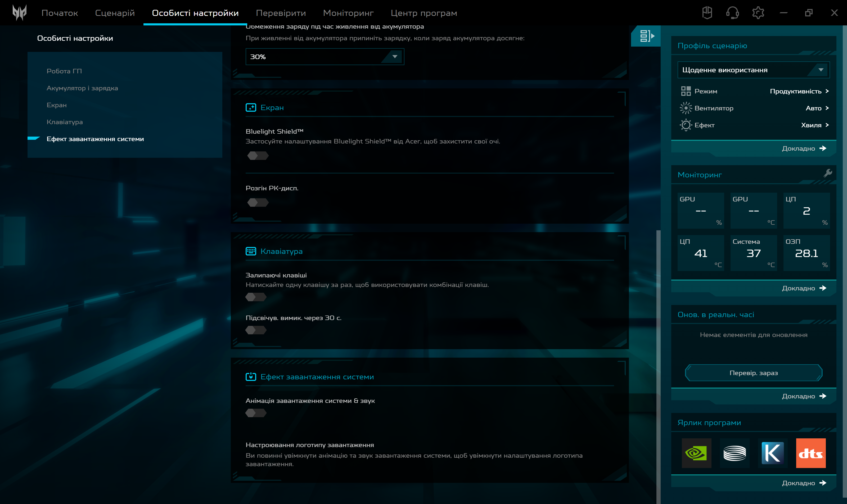
Task: Click the Predator logo in top-left corner
Action: click(19, 12)
